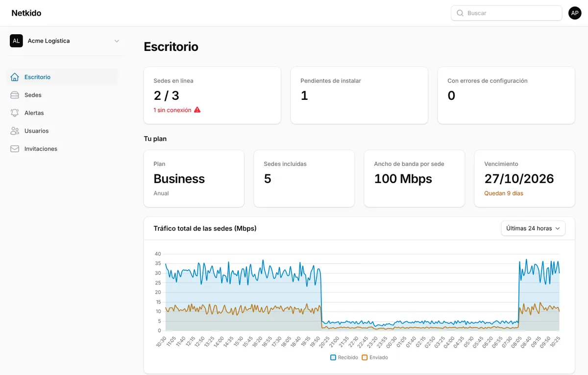588x375 pixels.
Task: Open the Últimas 24 horas dropdown
Action: (533, 228)
